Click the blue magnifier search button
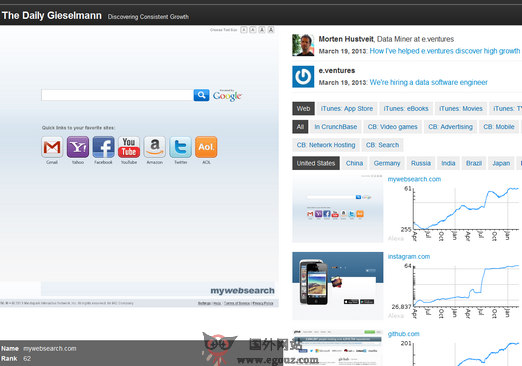The height and width of the screenshot is (366, 522). click(201, 95)
